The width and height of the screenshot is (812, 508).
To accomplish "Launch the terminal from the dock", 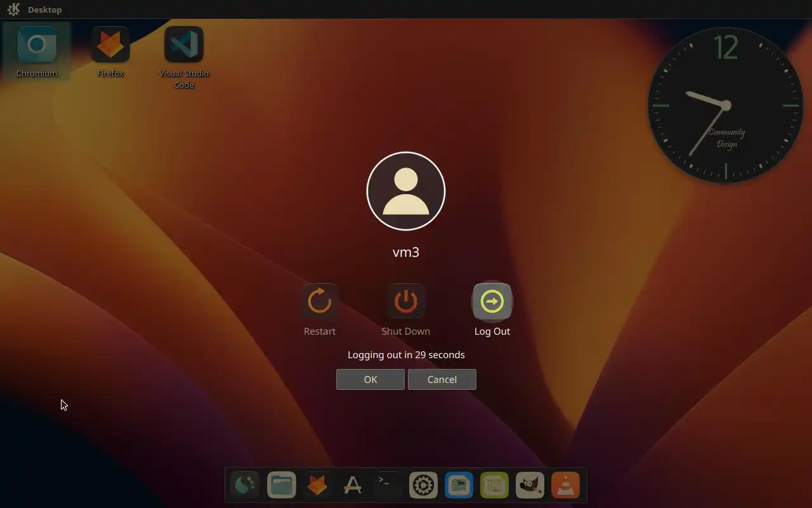I will click(x=388, y=486).
